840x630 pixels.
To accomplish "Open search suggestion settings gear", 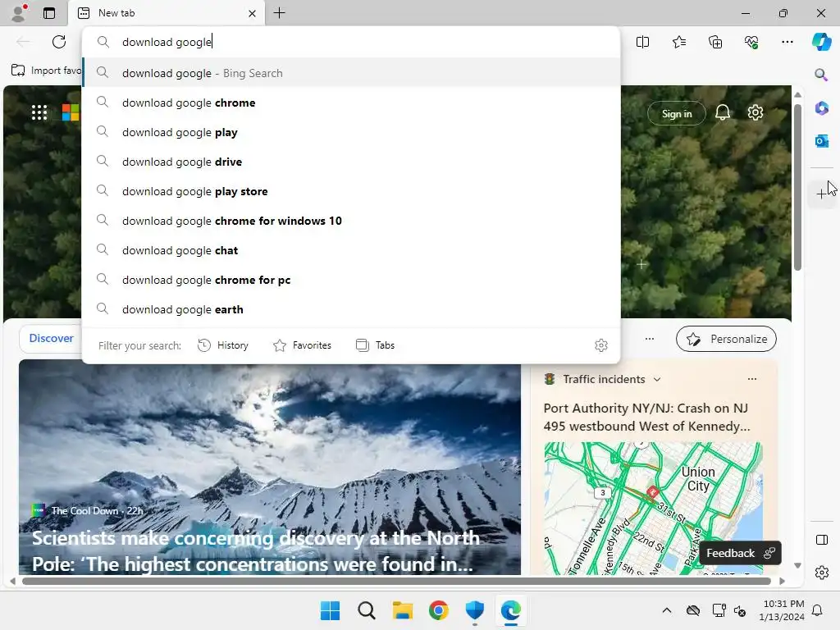I will coord(601,345).
